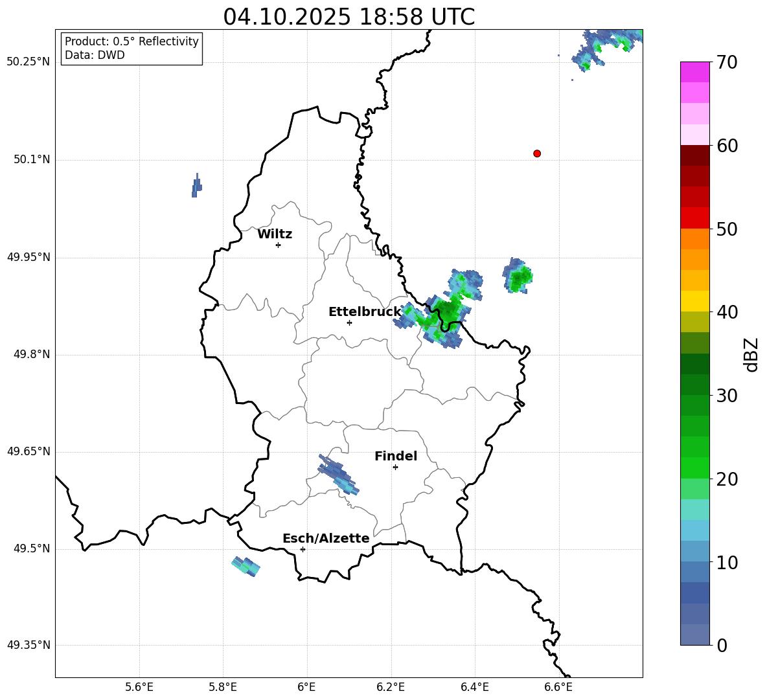Click the 6.6°E longitude label
The image size is (767, 700).
coord(558,687)
